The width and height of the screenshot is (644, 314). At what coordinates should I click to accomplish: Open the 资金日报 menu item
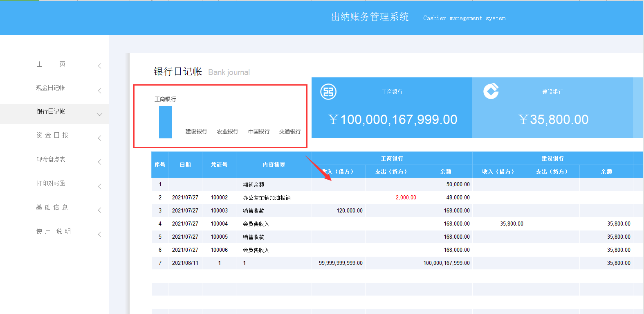(x=52, y=136)
